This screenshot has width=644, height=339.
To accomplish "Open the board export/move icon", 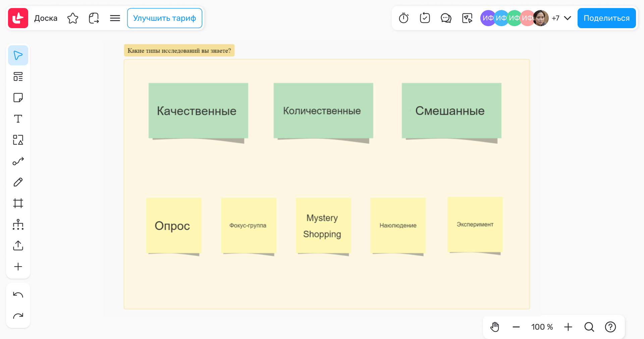I will [x=94, y=18].
